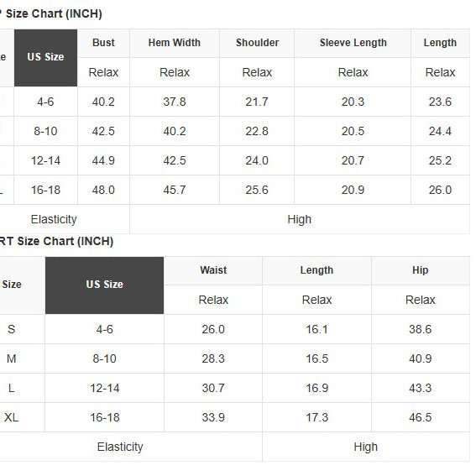Image resolution: width=476 pixels, height=476 pixels.
Task: Click the Shoulder column header
Action: [x=257, y=43]
